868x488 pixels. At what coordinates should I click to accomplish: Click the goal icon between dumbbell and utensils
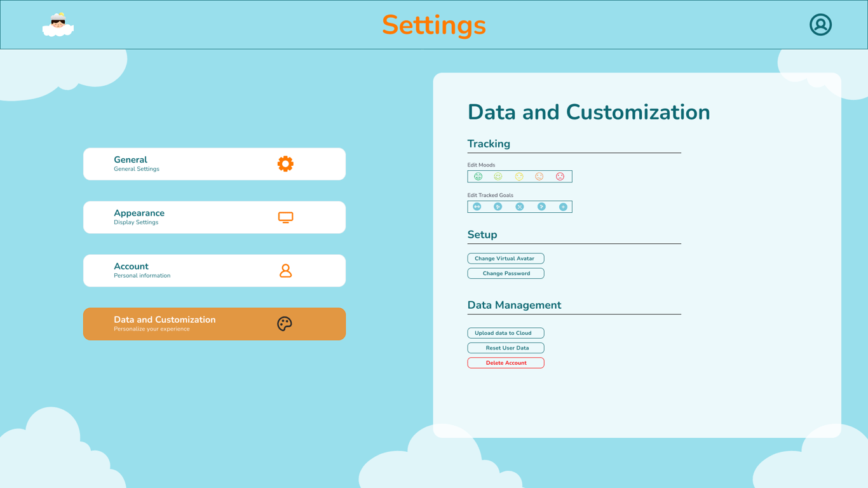[498, 207]
